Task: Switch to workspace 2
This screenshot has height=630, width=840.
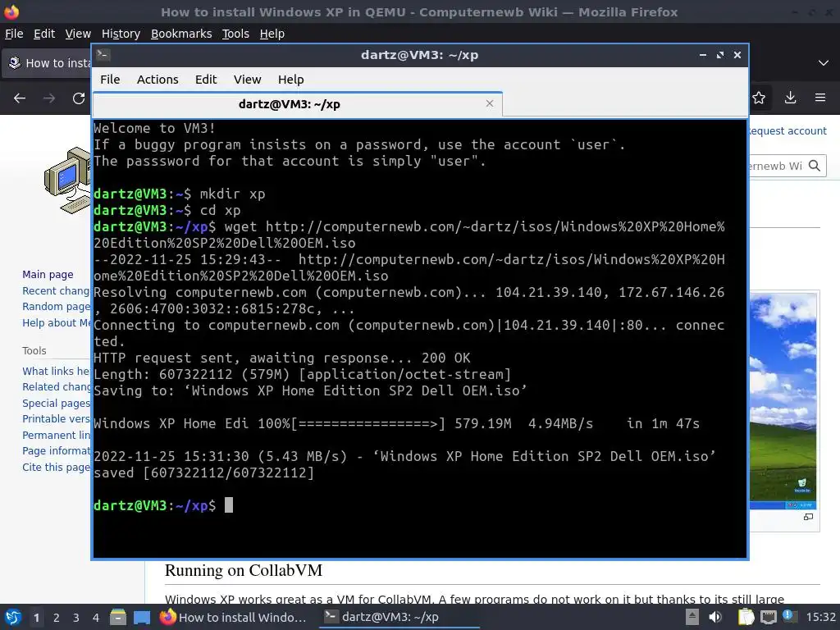Action: 57,618
